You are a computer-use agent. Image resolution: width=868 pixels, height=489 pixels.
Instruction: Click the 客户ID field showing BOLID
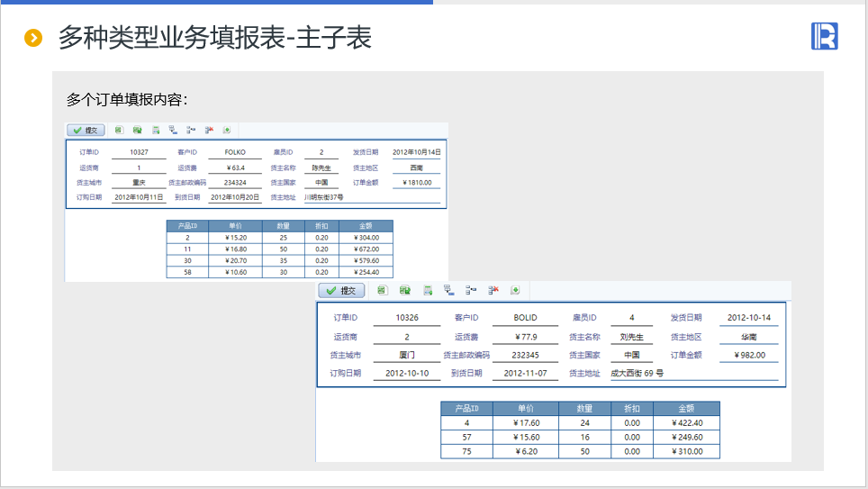click(x=525, y=318)
